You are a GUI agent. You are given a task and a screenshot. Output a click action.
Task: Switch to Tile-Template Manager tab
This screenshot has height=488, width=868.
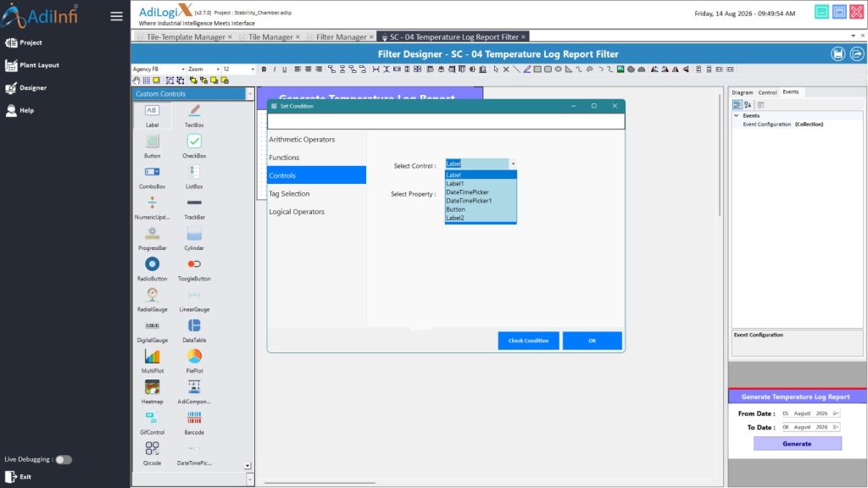coord(185,37)
